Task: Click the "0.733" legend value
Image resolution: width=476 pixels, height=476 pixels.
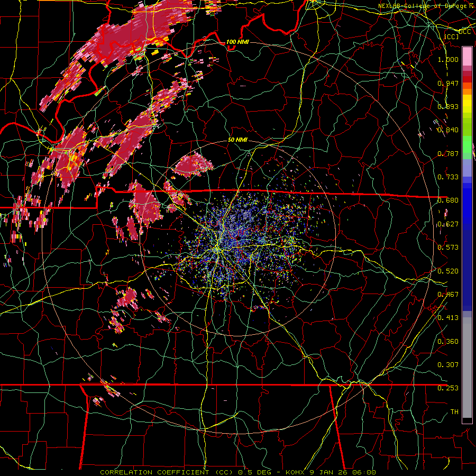Action: 448,177
